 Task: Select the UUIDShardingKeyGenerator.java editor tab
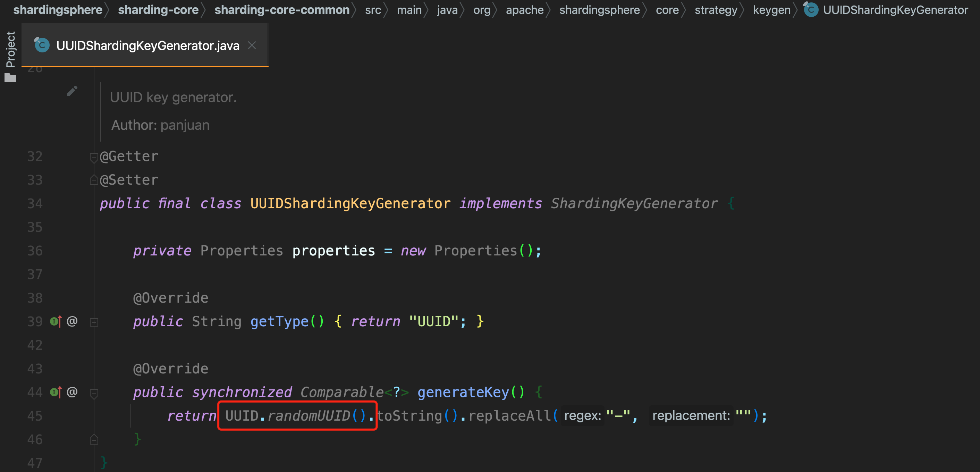click(x=145, y=45)
